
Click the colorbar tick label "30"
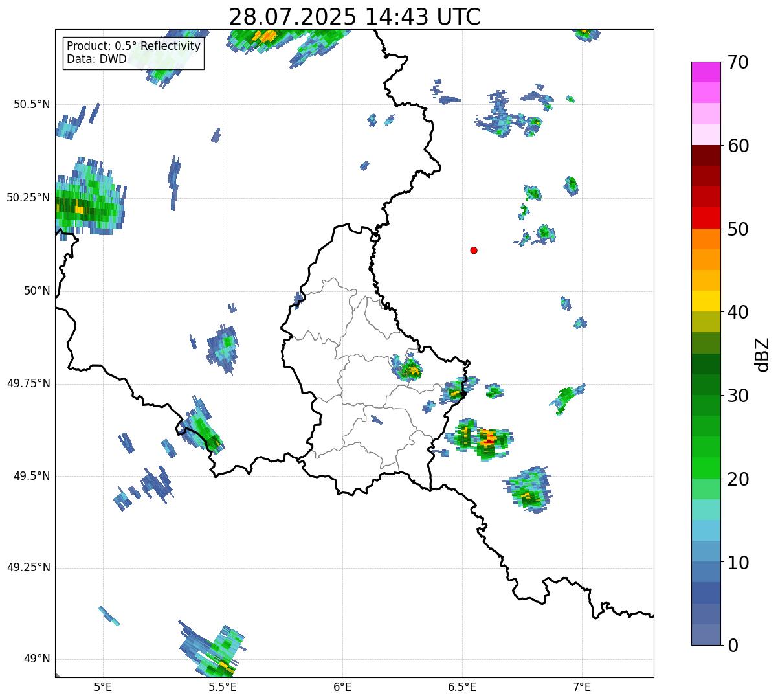(x=738, y=396)
